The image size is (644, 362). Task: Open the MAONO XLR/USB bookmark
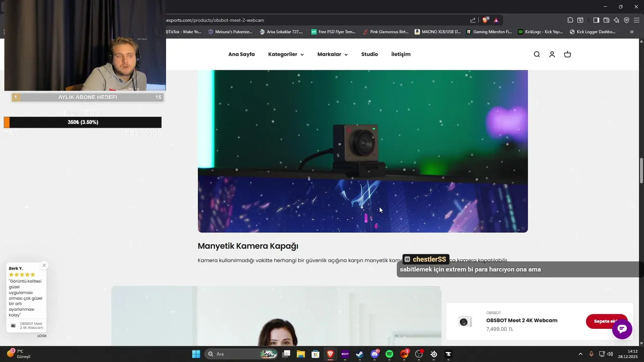(438, 32)
